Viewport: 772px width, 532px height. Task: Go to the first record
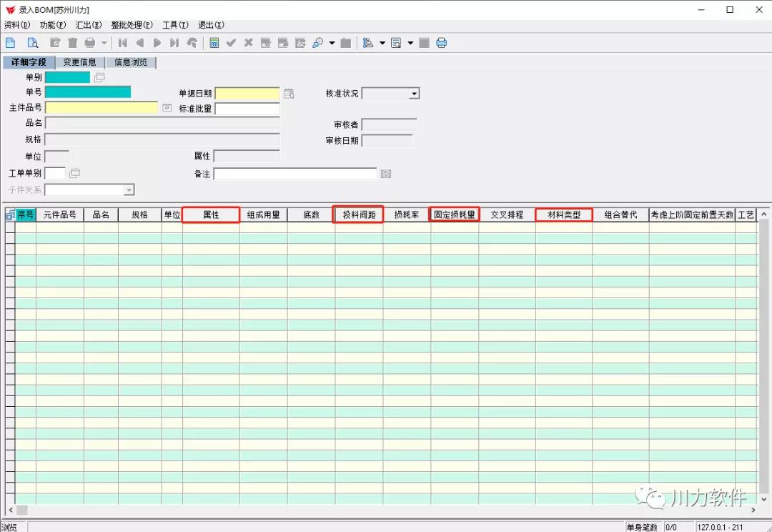coord(123,43)
